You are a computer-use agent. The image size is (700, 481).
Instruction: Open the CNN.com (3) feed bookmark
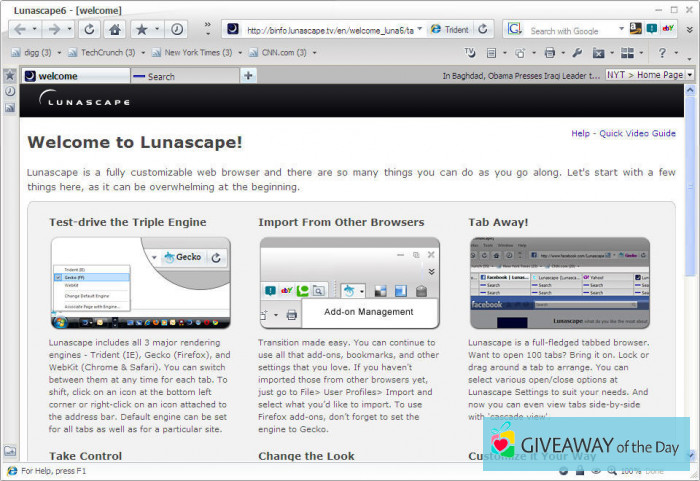pyautogui.click(x=278, y=53)
